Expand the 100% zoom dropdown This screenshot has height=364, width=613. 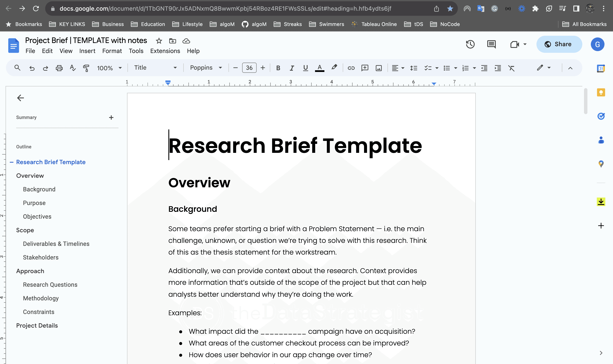109,68
